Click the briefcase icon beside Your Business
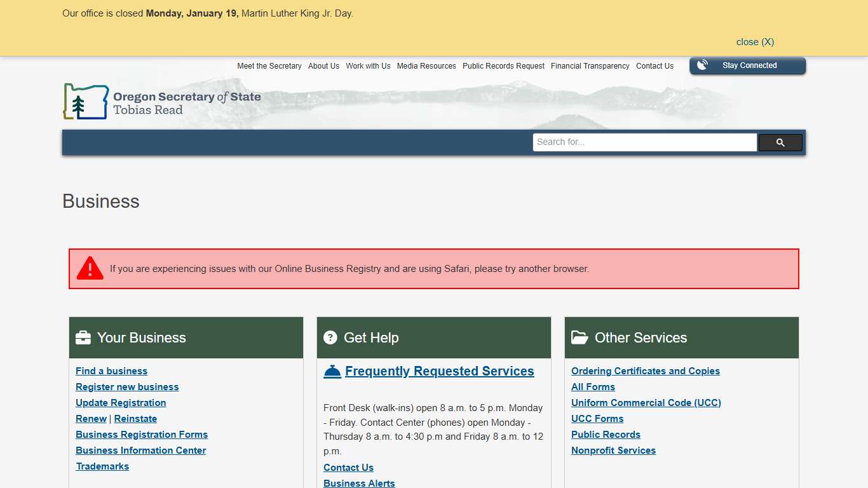868x488 pixels. point(83,338)
